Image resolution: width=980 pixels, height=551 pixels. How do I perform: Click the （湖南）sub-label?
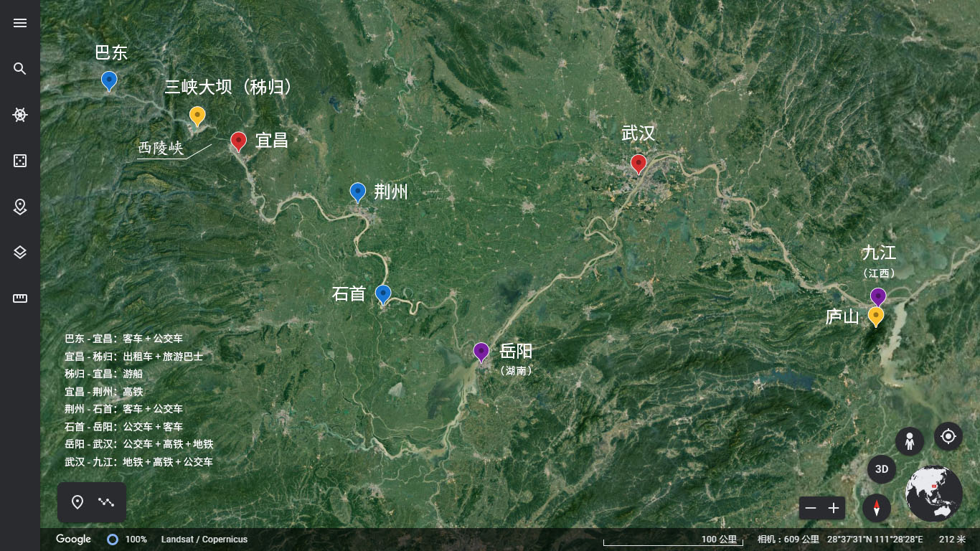coord(517,371)
